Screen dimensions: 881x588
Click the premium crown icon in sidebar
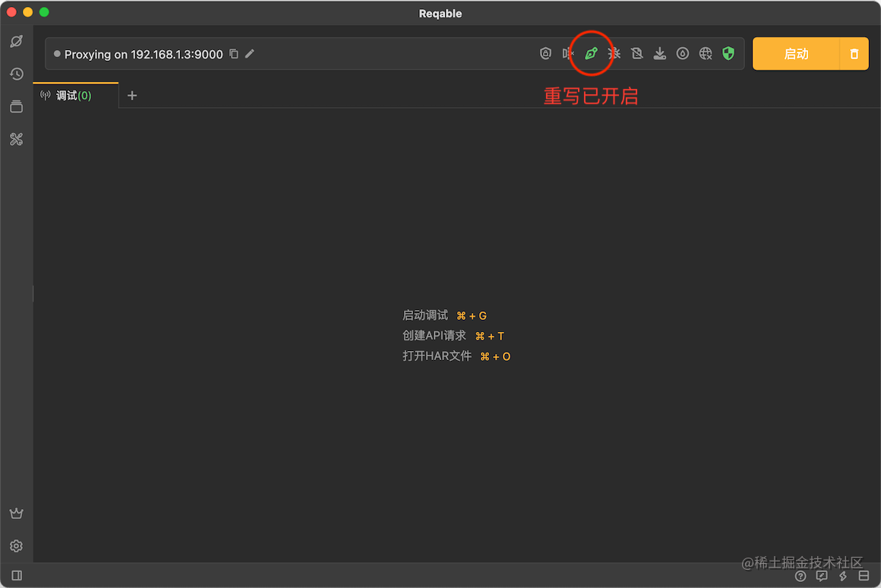tap(16, 513)
